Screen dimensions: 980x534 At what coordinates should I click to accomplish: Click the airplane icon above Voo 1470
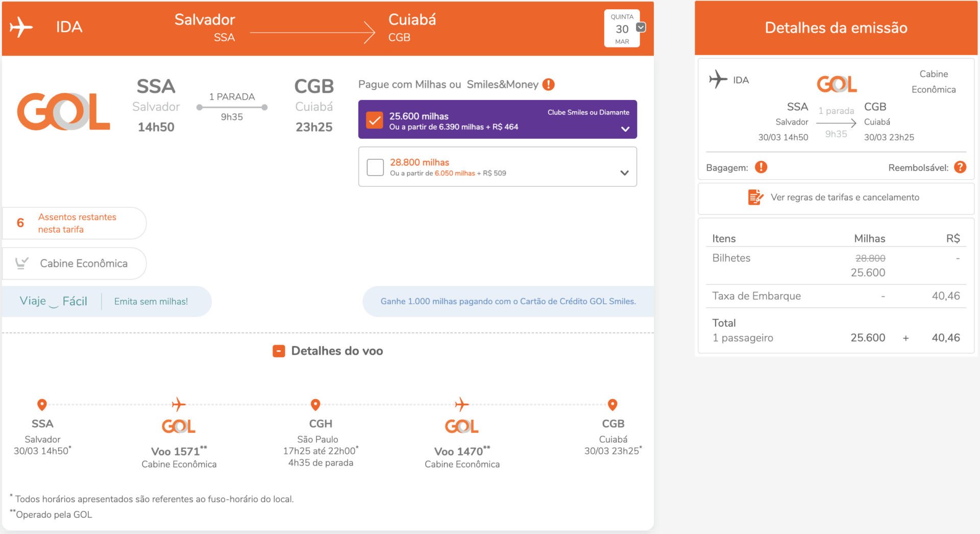click(462, 404)
